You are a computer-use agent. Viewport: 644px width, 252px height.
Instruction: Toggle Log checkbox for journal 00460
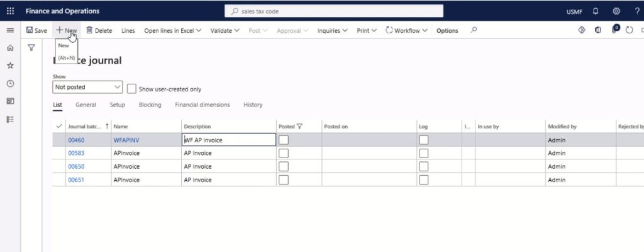pos(423,140)
